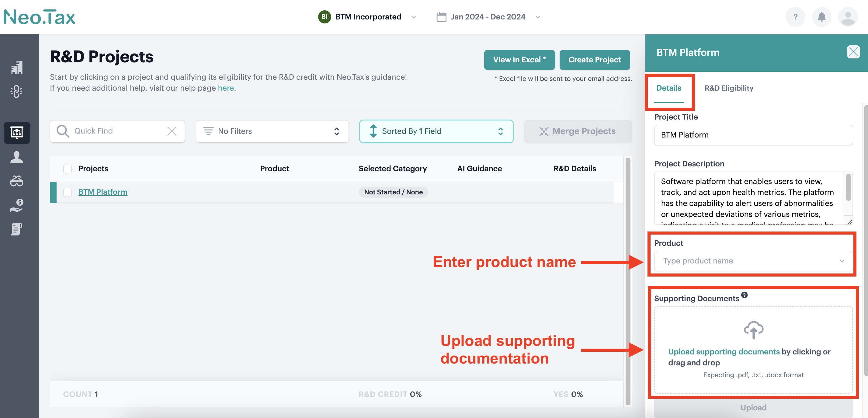The width and height of the screenshot is (868, 418).
Task: Switch to the R&D Eligibility tab
Action: [729, 88]
